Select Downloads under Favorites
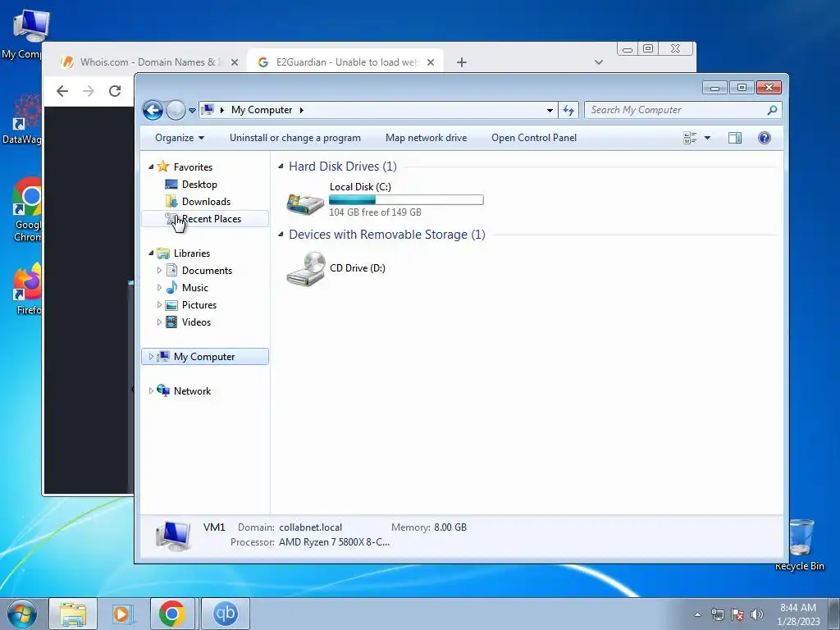Viewport: 840px width, 630px height. 206,202
